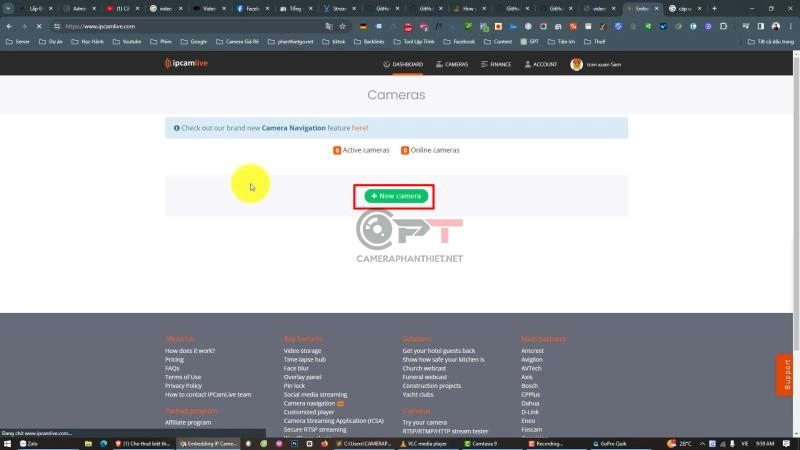The width and height of the screenshot is (800, 450).
Task: Click the Active cameras count badge
Action: point(337,150)
